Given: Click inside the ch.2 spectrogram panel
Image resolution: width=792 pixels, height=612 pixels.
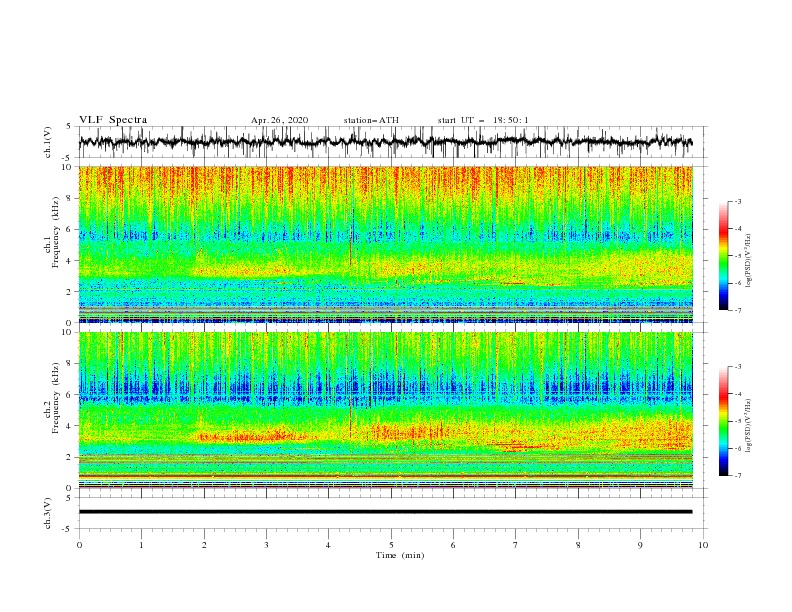Looking at the screenshot, I should pos(385,410).
